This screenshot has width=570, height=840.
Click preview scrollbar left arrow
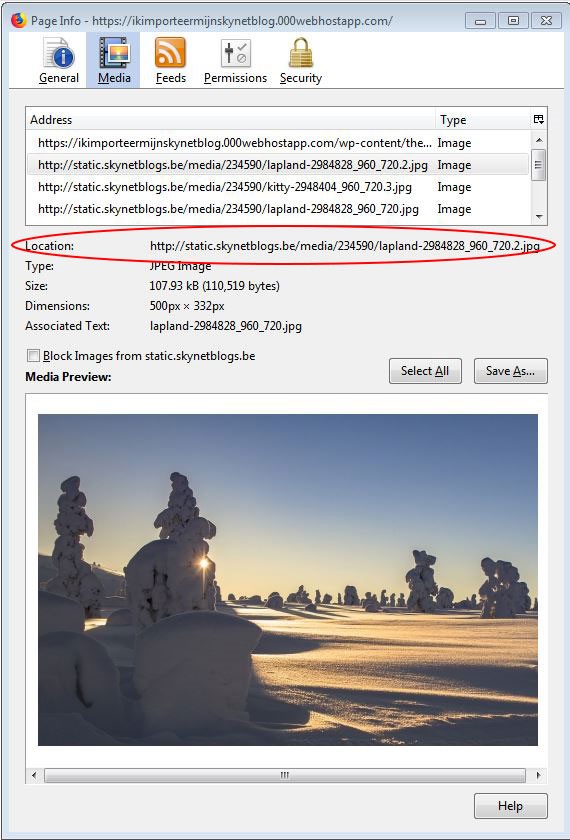(x=34, y=775)
